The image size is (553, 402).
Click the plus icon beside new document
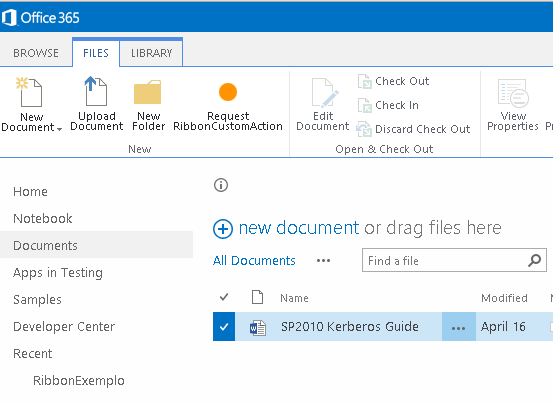click(223, 229)
